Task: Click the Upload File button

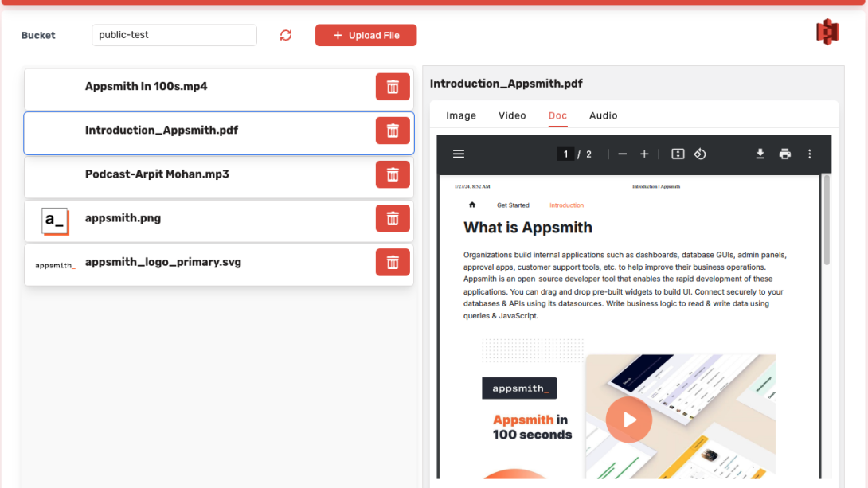Action: (366, 35)
